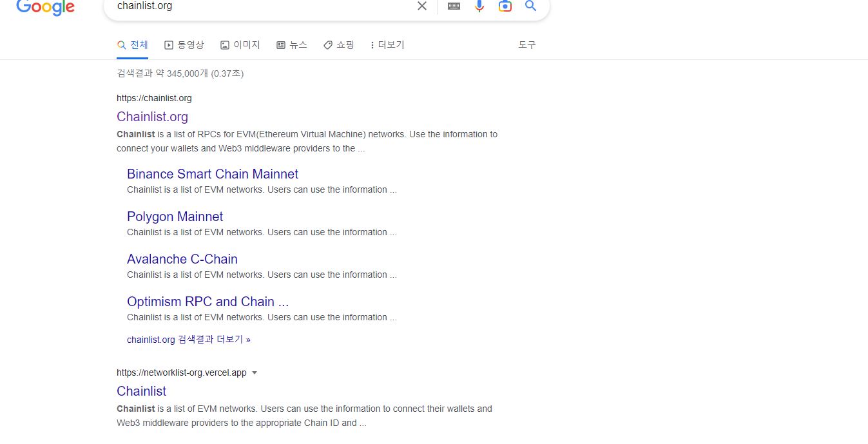Image resolution: width=868 pixels, height=444 pixels.
Task: Click snippet under Optimism RPC and Chain
Action: pos(262,317)
